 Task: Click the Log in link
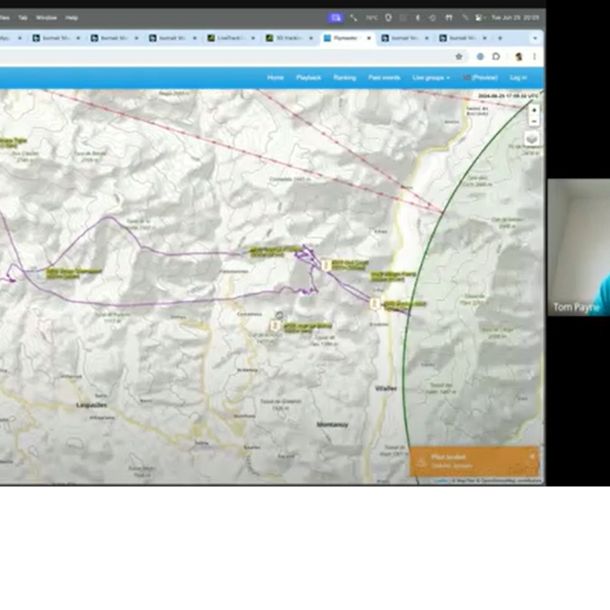(518, 77)
